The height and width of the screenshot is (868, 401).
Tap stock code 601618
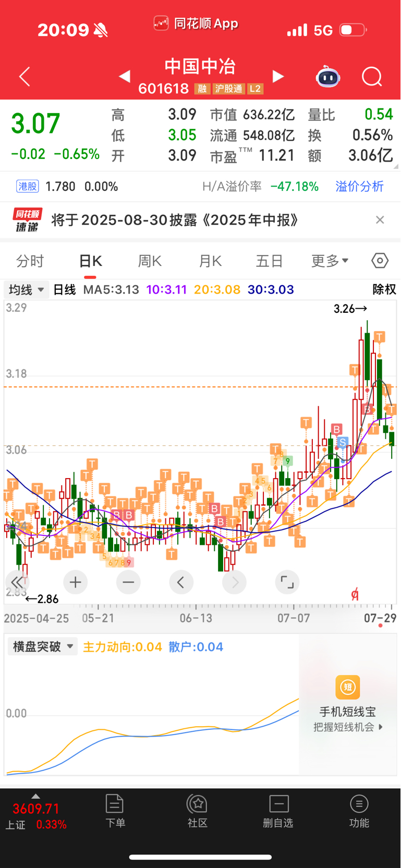(163, 89)
